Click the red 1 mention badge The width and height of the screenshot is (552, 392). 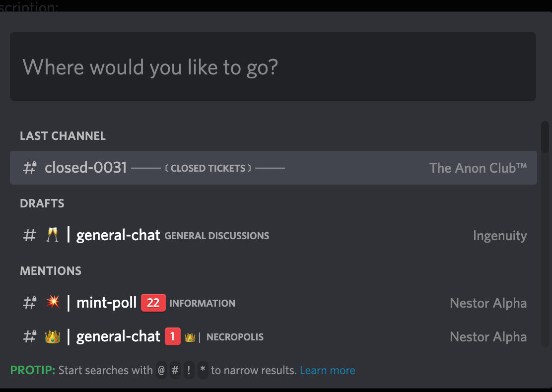pos(172,336)
